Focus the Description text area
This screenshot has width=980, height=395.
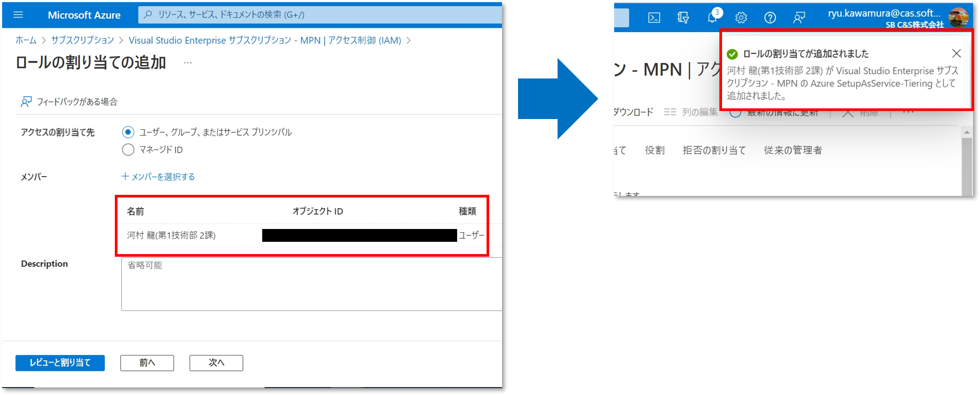click(x=311, y=284)
